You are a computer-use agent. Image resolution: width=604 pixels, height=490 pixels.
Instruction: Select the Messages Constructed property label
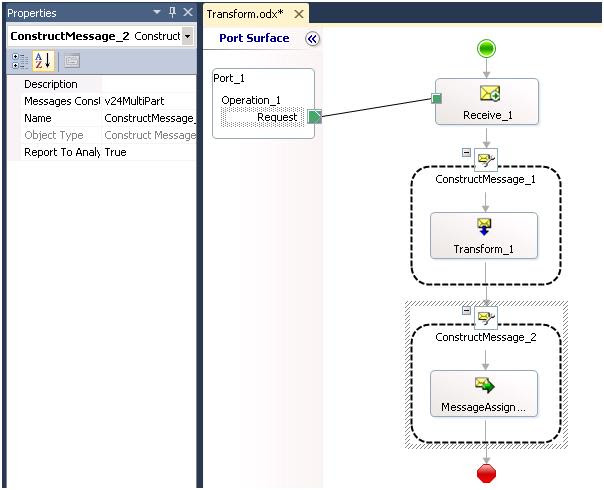(x=62, y=101)
